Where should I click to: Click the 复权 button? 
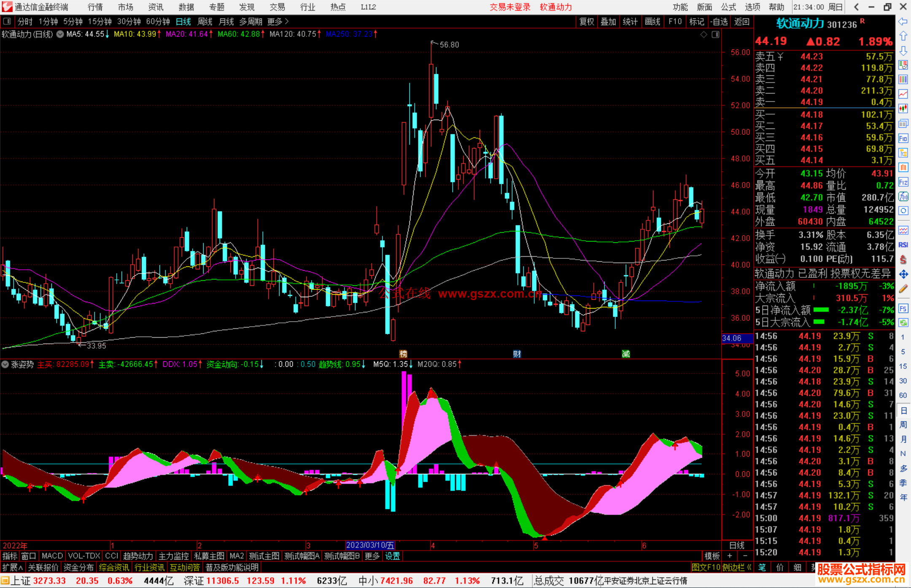coord(586,21)
